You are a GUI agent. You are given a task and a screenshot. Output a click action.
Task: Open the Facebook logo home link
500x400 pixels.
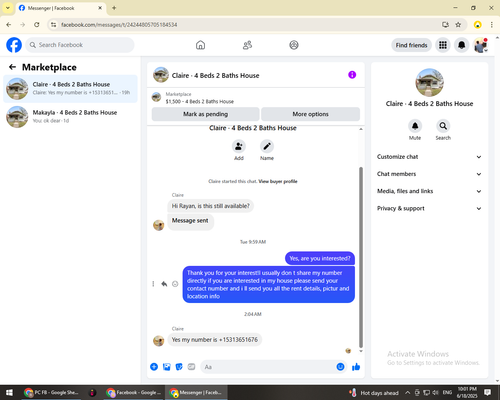tap(14, 45)
